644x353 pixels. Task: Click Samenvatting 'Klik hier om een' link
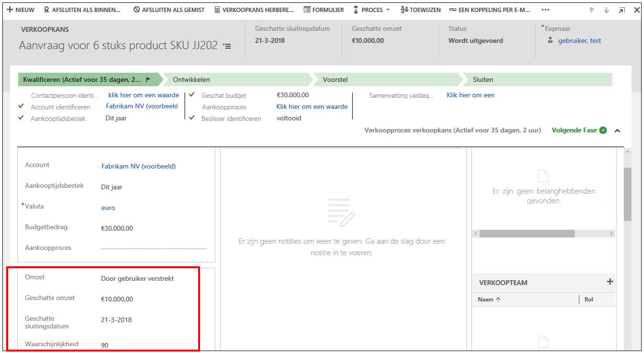(x=470, y=95)
